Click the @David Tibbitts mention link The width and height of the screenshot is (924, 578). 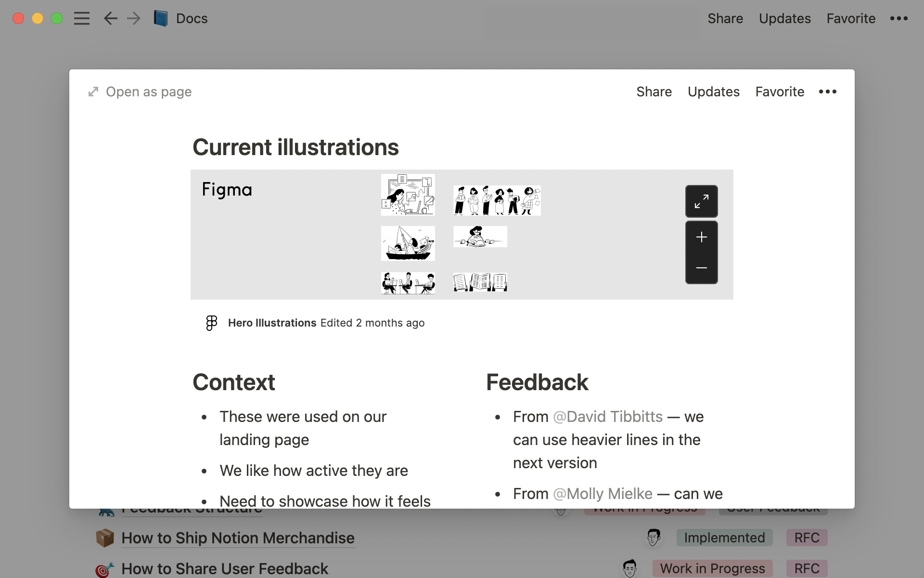pos(607,416)
